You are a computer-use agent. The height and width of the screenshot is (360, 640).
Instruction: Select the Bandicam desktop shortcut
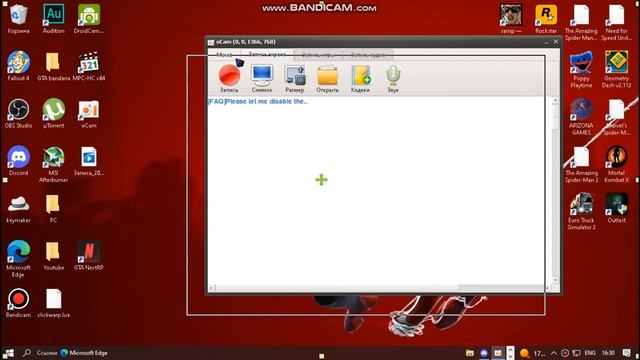[x=18, y=303]
